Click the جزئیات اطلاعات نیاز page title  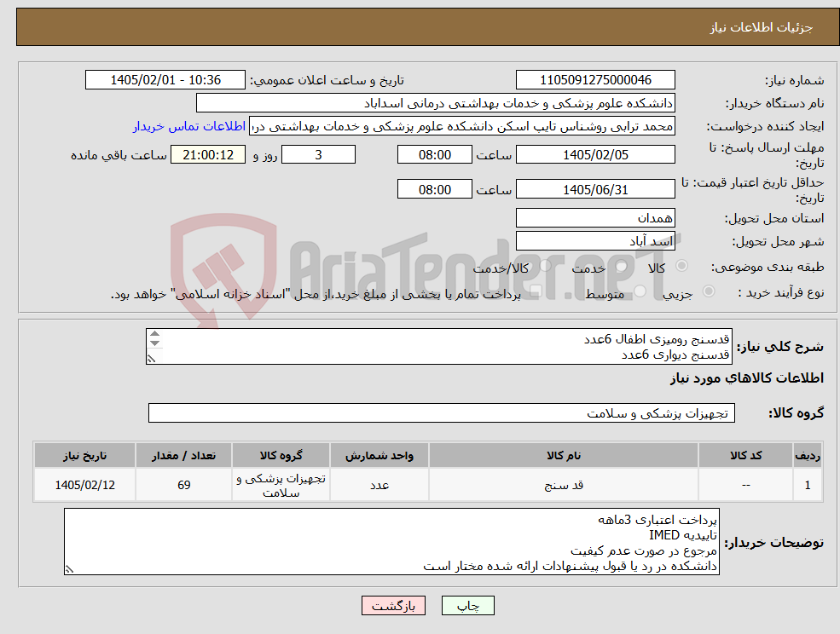762,27
